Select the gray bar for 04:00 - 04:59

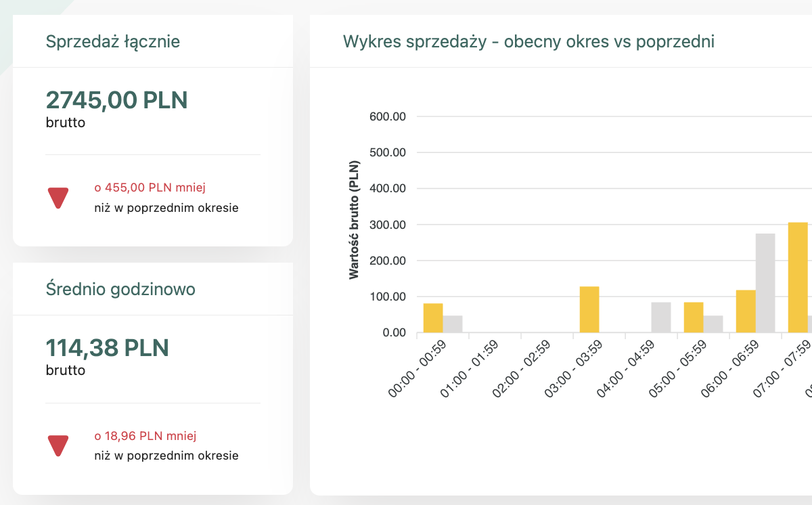pos(661,317)
